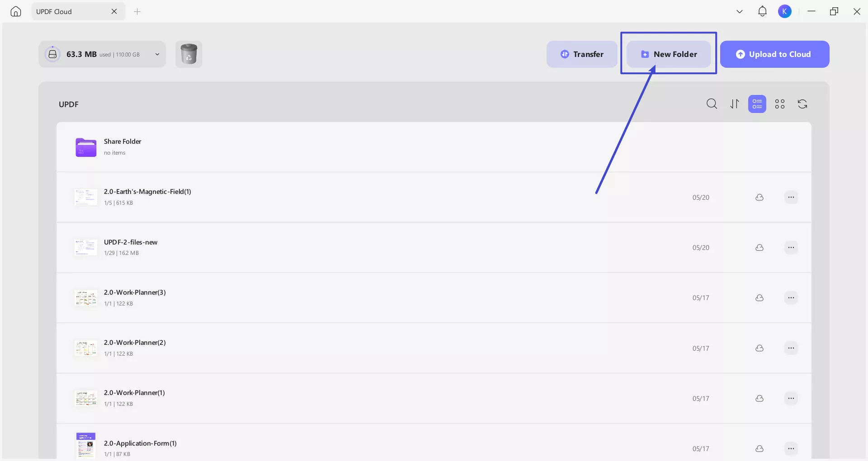The width and height of the screenshot is (868, 461).
Task: Refresh the file list
Action: click(802, 104)
